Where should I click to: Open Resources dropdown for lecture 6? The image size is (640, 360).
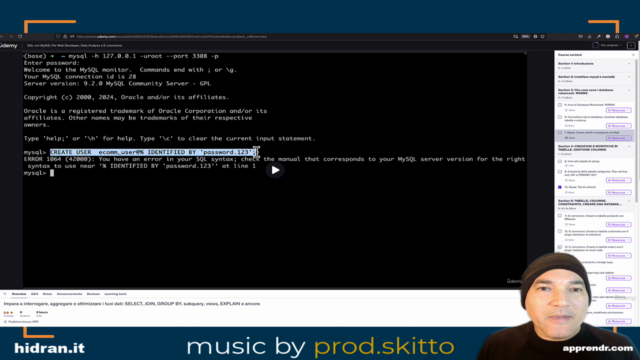point(618,126)
